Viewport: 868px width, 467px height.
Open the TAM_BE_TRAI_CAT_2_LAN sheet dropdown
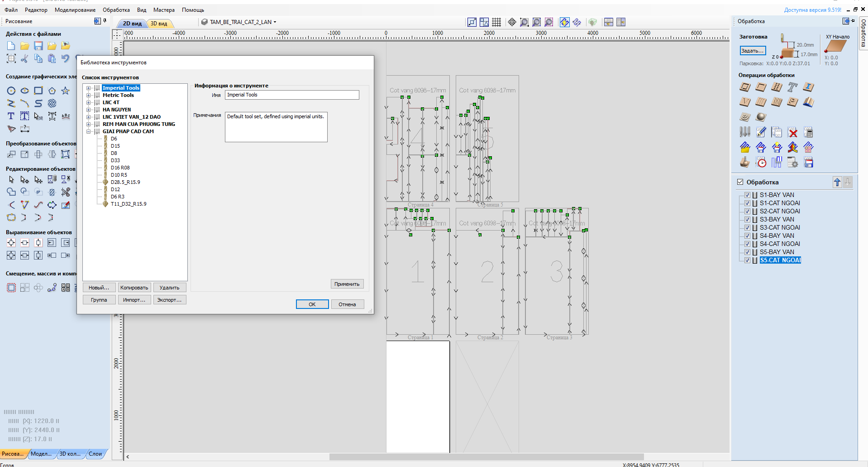click(275, 22)
